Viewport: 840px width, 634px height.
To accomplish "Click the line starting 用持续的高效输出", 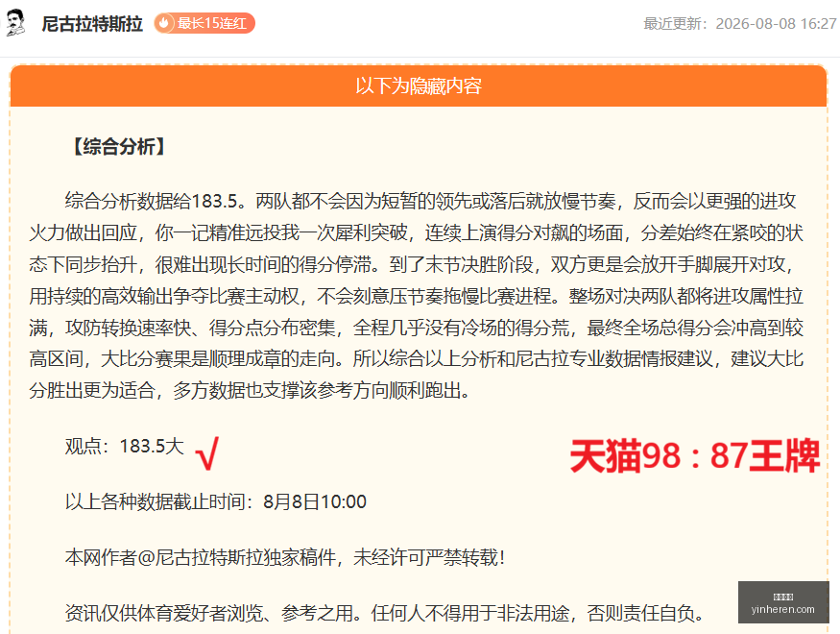I will 417,296.
